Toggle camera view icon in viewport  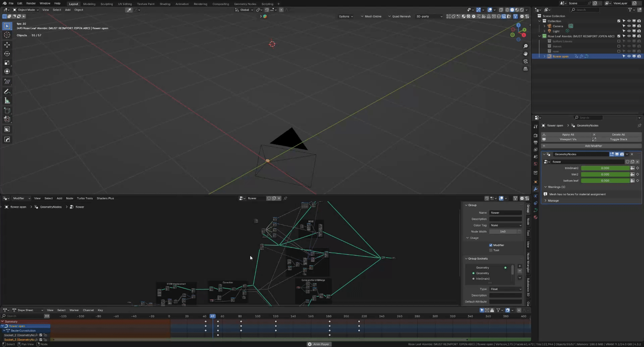(x=526, y=61)
